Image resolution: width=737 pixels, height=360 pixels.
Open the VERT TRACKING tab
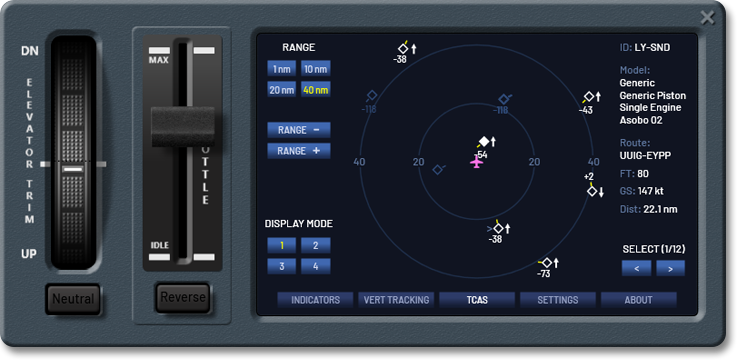coord(396,300)
